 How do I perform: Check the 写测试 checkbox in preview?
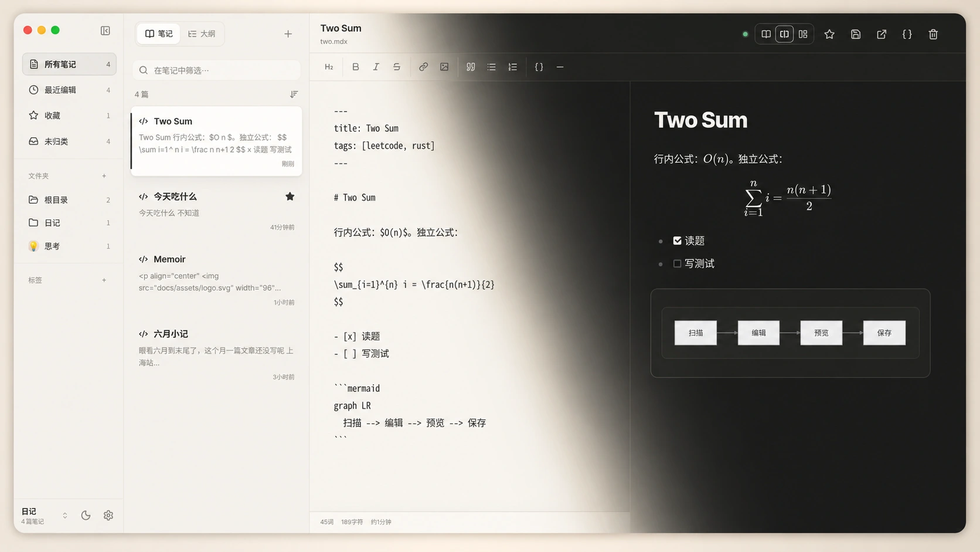tap(678, 264)
